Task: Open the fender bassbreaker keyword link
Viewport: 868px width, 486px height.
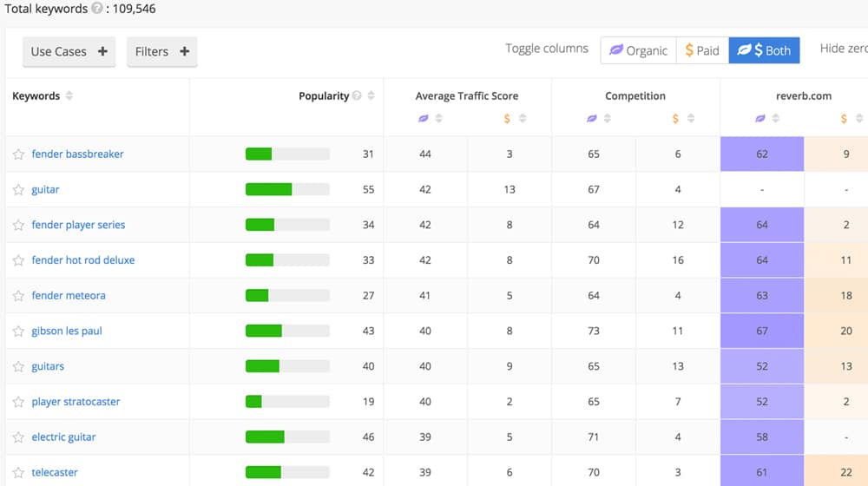Action: point(77,154)
